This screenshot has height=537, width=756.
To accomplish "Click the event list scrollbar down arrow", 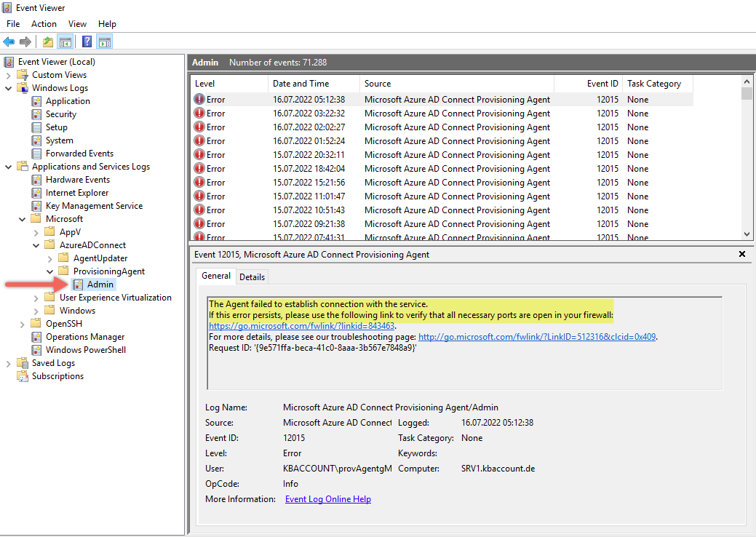I will (x=747, y=234).
